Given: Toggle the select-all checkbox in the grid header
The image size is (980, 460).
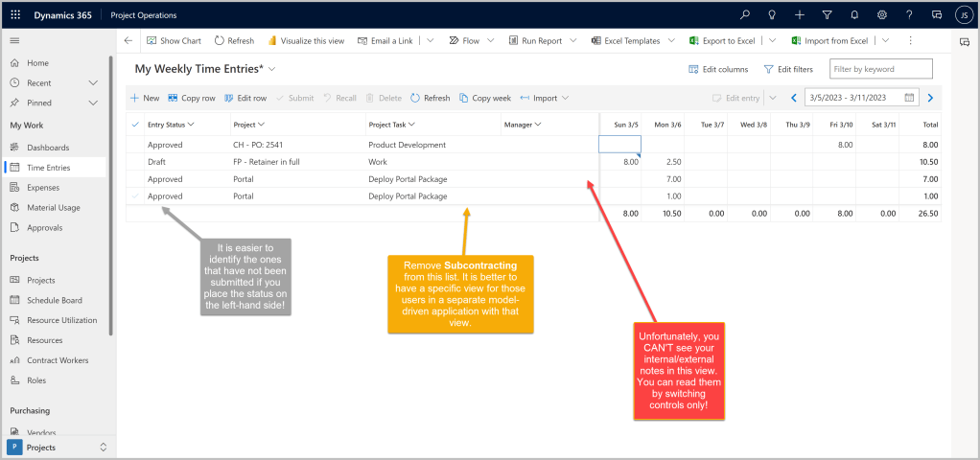Looking at the screenshot, I should [x=134, y=125].
